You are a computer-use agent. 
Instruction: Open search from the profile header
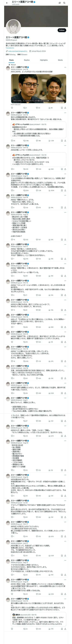click(x=64, y=3)
